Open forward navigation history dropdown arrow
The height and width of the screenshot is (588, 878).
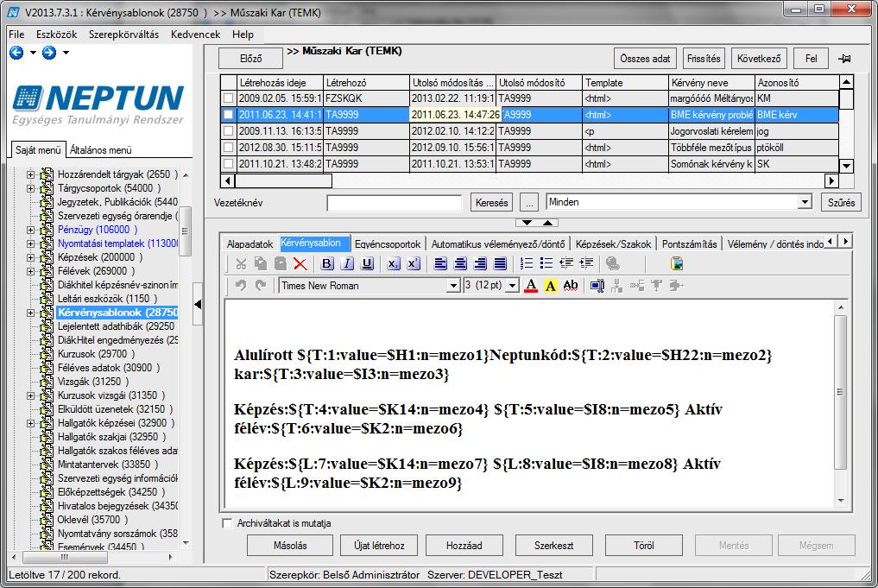click(x=66, y=53)
